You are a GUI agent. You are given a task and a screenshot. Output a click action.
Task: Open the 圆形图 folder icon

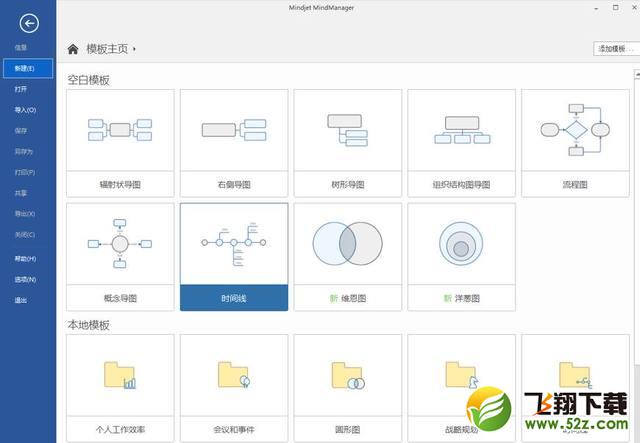click(x=348, y=376)
